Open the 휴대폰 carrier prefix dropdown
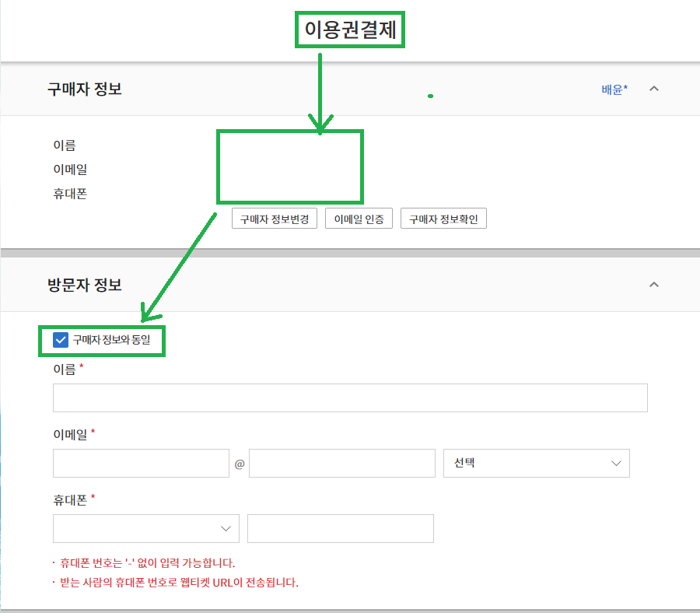700x613 pixels. [x=145, y=528]
